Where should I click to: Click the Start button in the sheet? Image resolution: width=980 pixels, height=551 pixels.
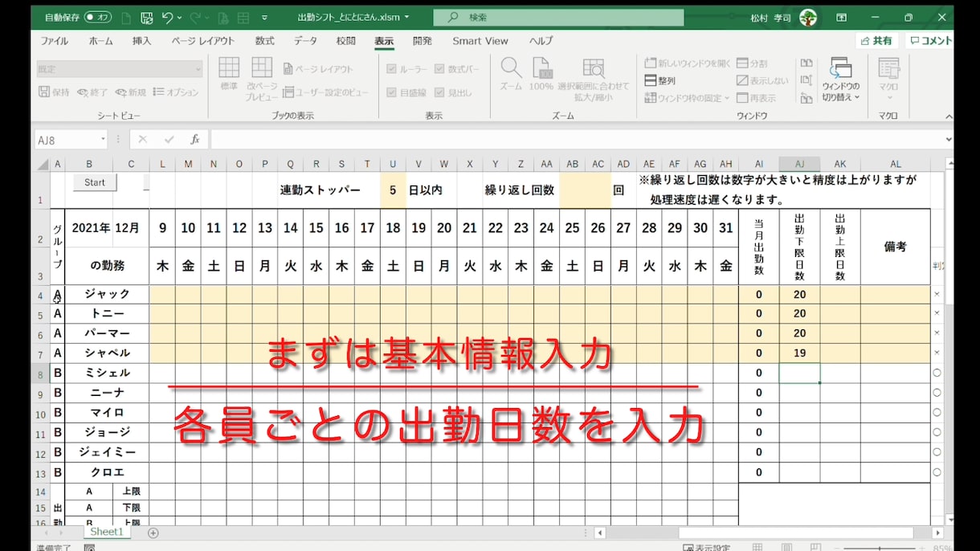[x=95, y=182]
